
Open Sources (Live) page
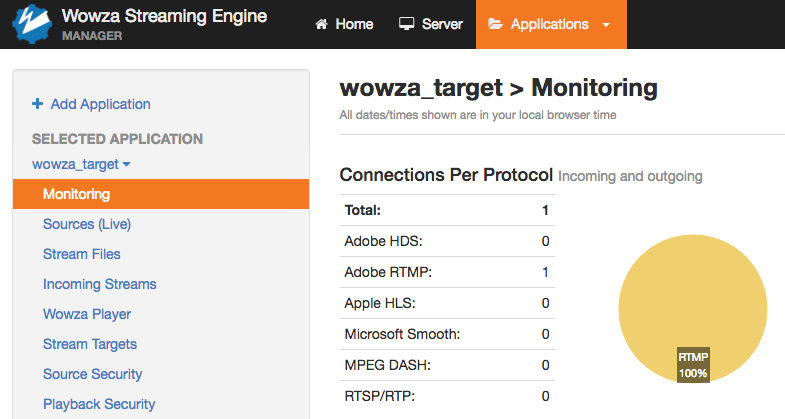coord(87,224)
